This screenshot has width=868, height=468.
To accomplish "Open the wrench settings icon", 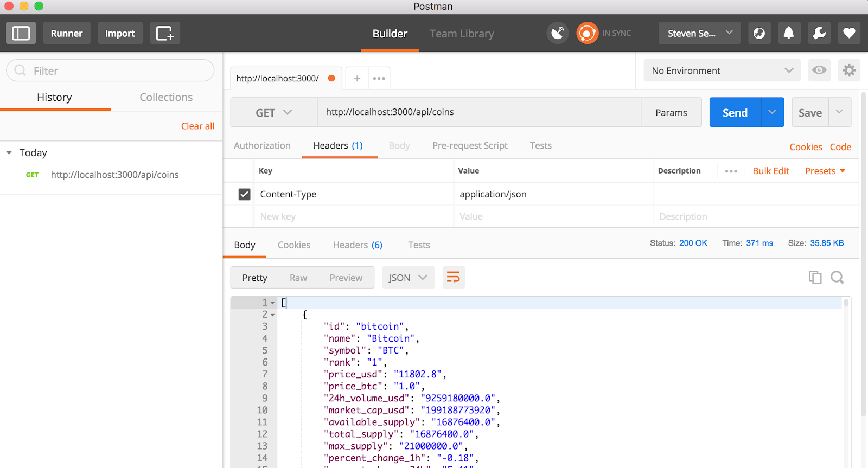I will (x=819, y=33).
